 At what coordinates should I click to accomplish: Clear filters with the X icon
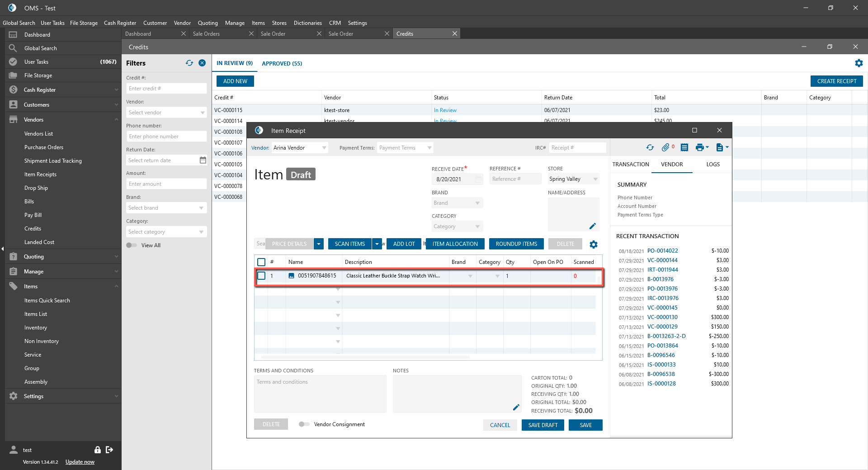click(x=202, y=63)
